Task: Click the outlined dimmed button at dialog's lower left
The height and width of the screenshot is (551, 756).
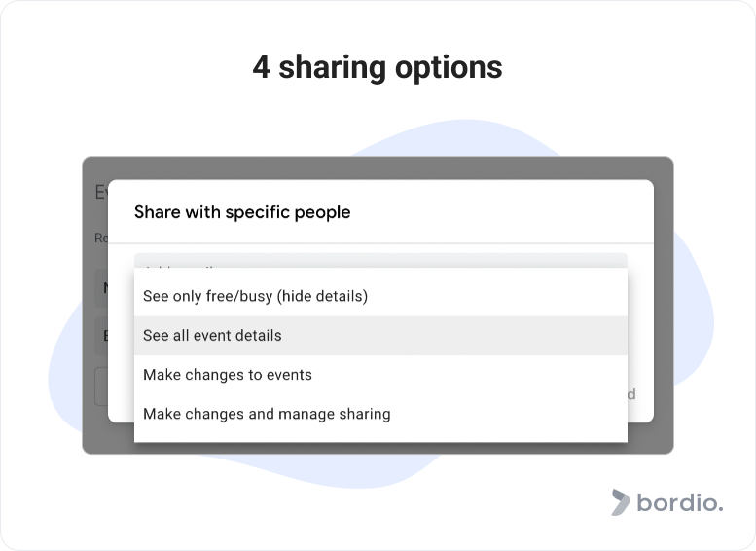Action: [x=101, y=386]
